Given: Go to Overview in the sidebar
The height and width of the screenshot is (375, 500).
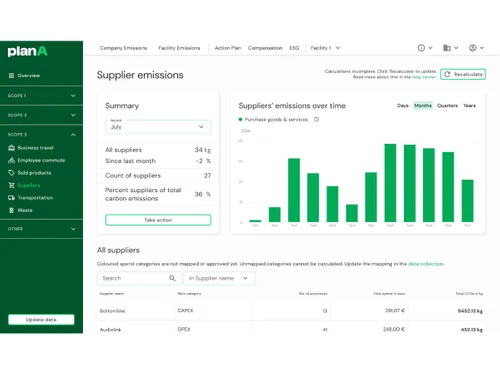Looking at the screenshot, I should (29, 76).
